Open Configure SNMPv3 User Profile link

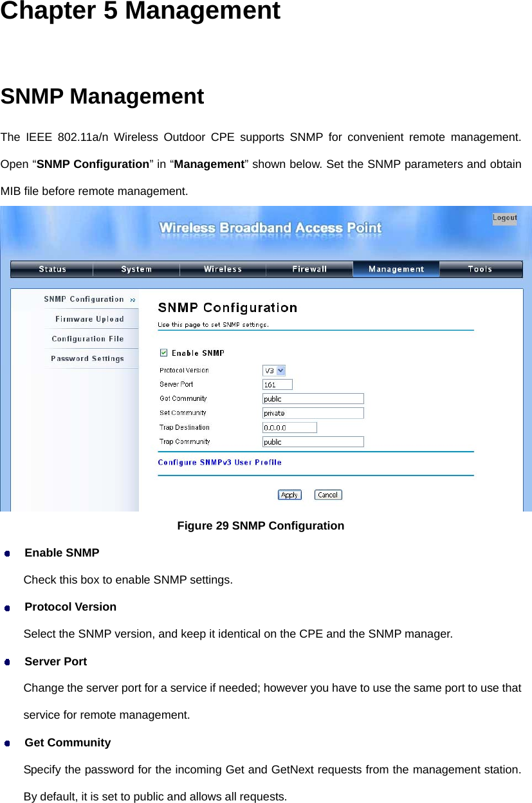[219, 462]
